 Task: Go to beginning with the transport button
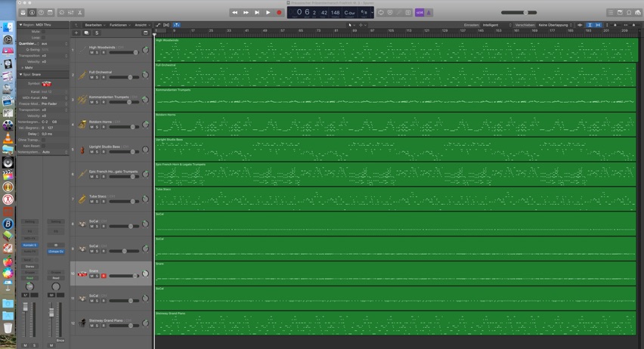(x=257, y=12)
